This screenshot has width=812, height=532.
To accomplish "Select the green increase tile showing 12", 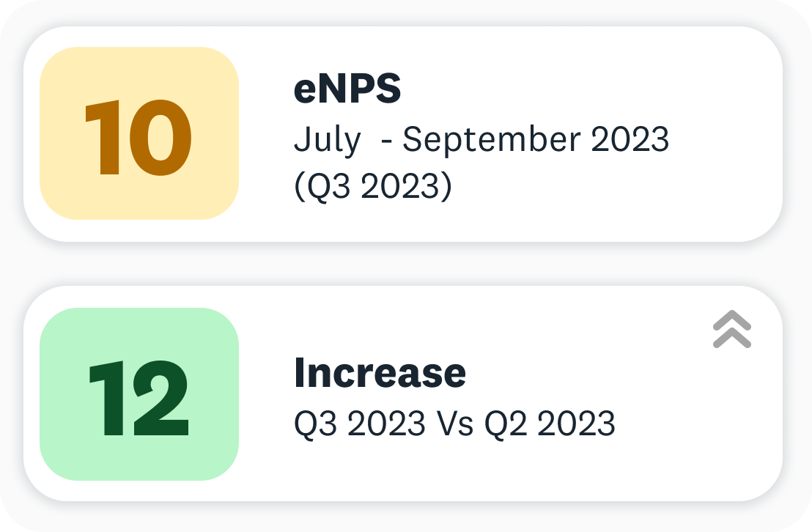I will point(139,394).
